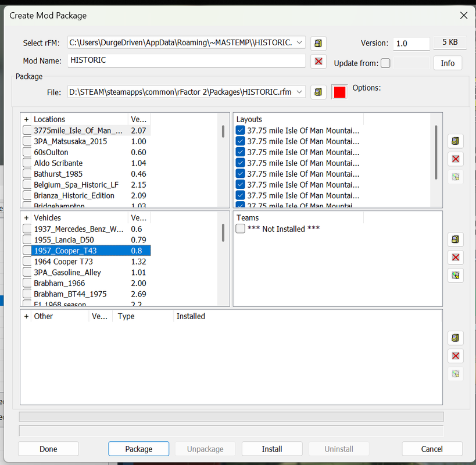Click the Done button
Viewport: 476px width, 465px height.
(48, 449)
